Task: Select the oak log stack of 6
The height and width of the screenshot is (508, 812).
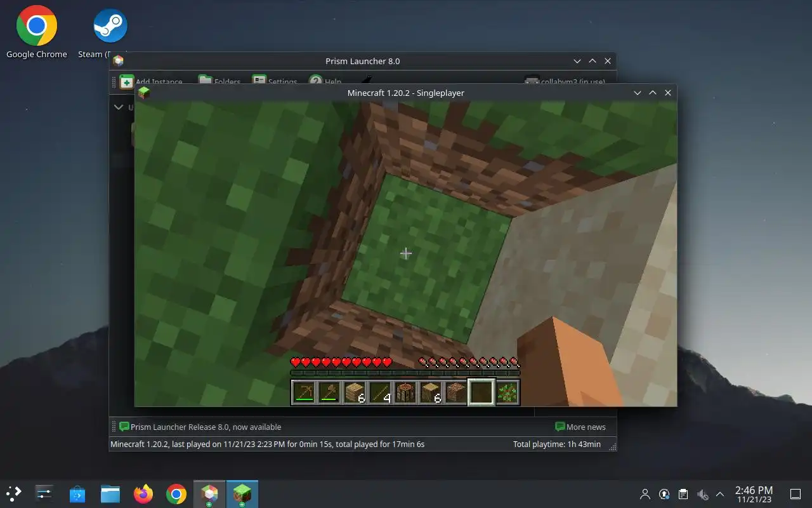Action: [x=431, y=392]
